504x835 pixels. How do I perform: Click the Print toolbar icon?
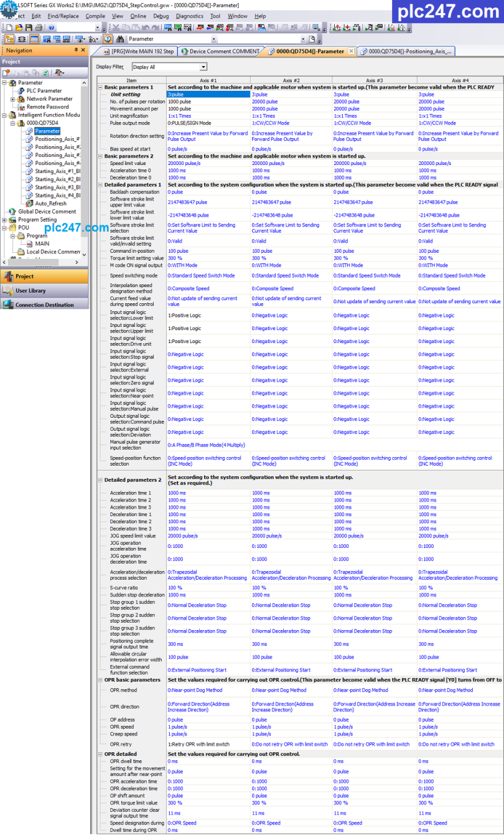39,28
